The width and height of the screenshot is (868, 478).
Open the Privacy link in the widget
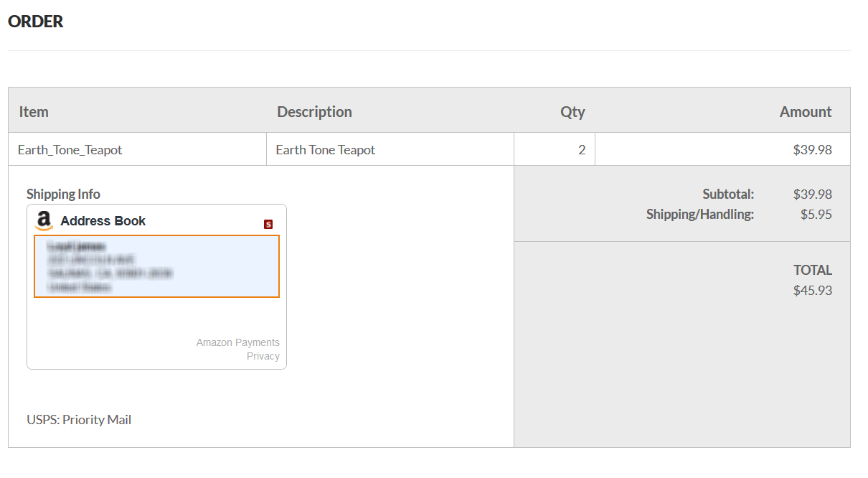point(263,356)
